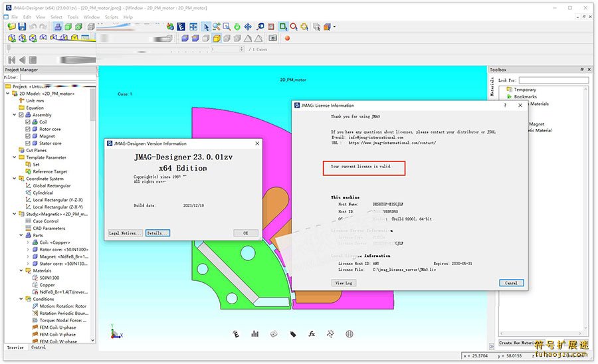Uncheck the Magnet checkbox under Assembly
Screen dimensions: 598x364
(x=28, y=136)
